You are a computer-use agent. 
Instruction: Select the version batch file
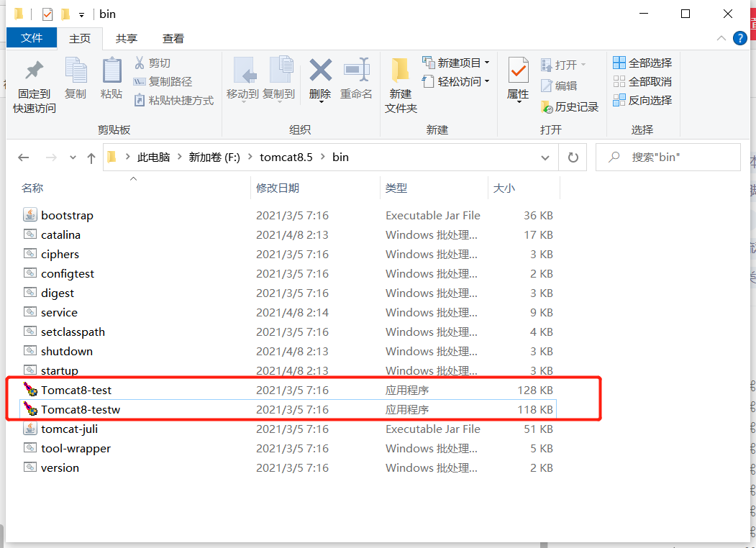click(x=288, y=467)
